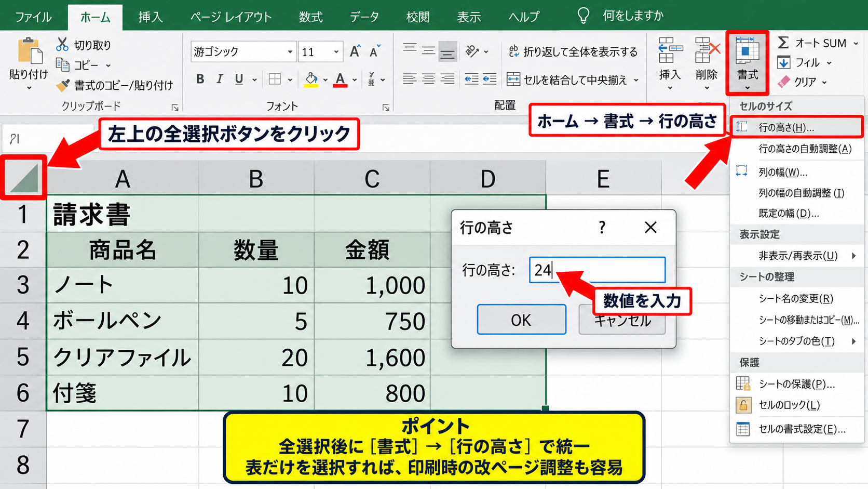Image resolution: width=868 pixels, height=489 pixels.
Task: Click the decrease indent icon
Action: [x=471, y=78]
